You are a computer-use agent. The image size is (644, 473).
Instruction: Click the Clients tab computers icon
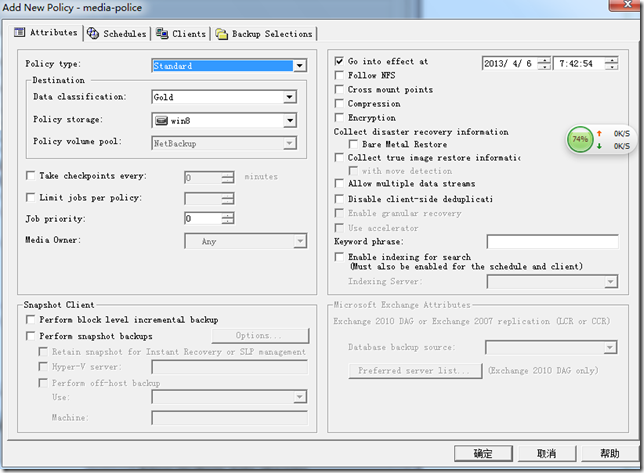tap(162, 33)
